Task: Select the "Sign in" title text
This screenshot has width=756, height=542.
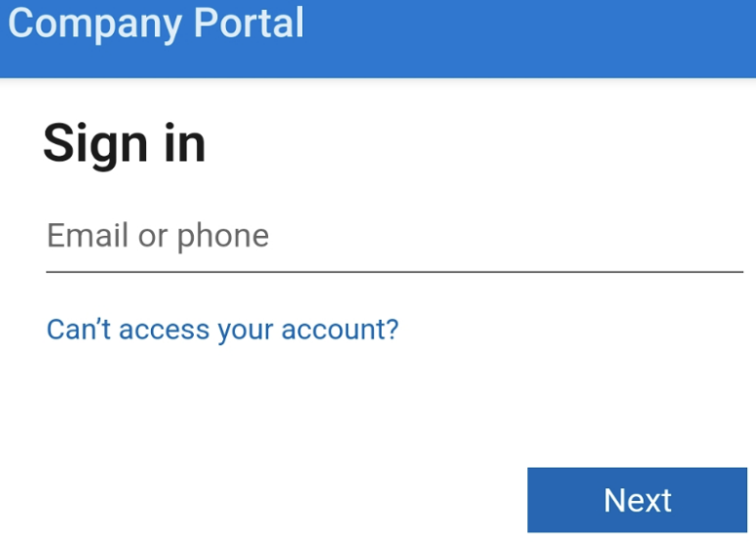Action: (x=125, y=144)
